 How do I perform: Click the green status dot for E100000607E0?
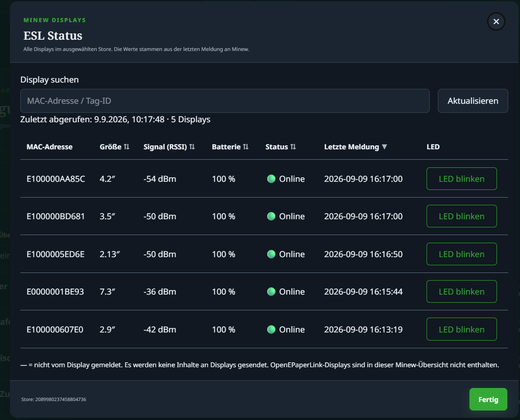pos(271,329)
